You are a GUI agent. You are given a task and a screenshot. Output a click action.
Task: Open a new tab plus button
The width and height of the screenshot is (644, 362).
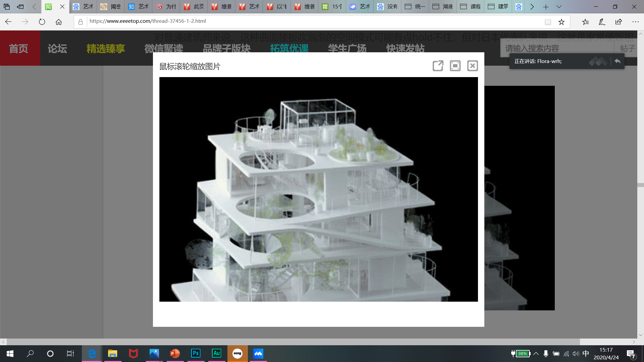(x=546, y=7)
